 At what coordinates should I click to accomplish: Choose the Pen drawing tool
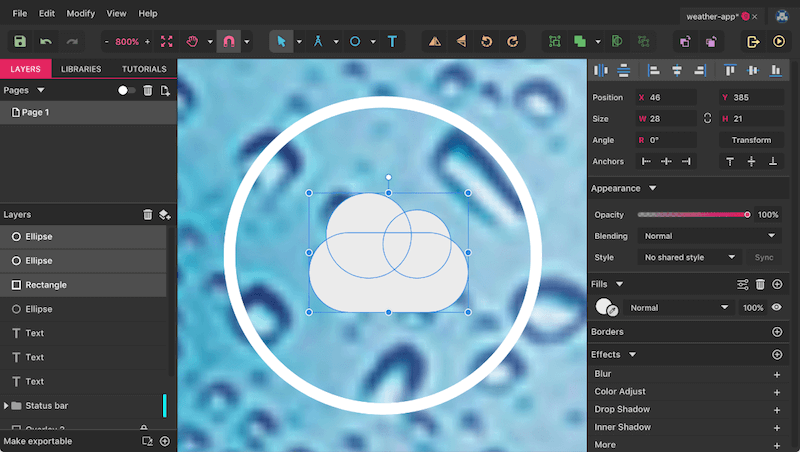(x=319, y=42)
